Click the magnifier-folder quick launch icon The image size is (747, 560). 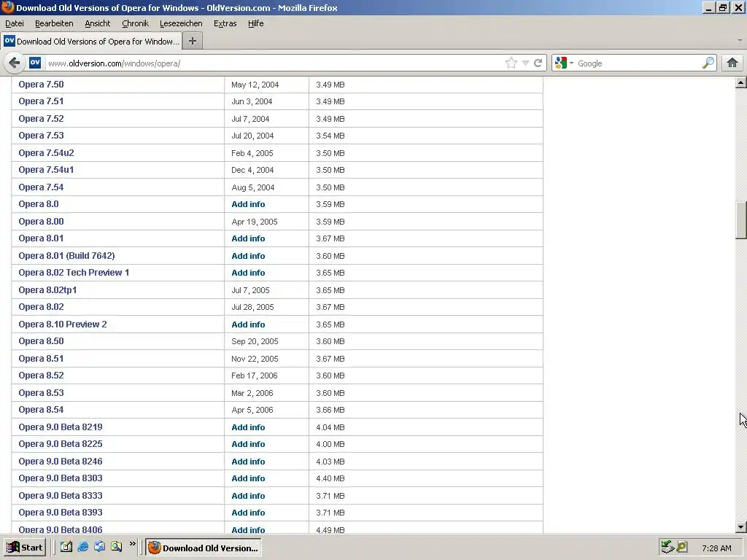pos(116,547)
